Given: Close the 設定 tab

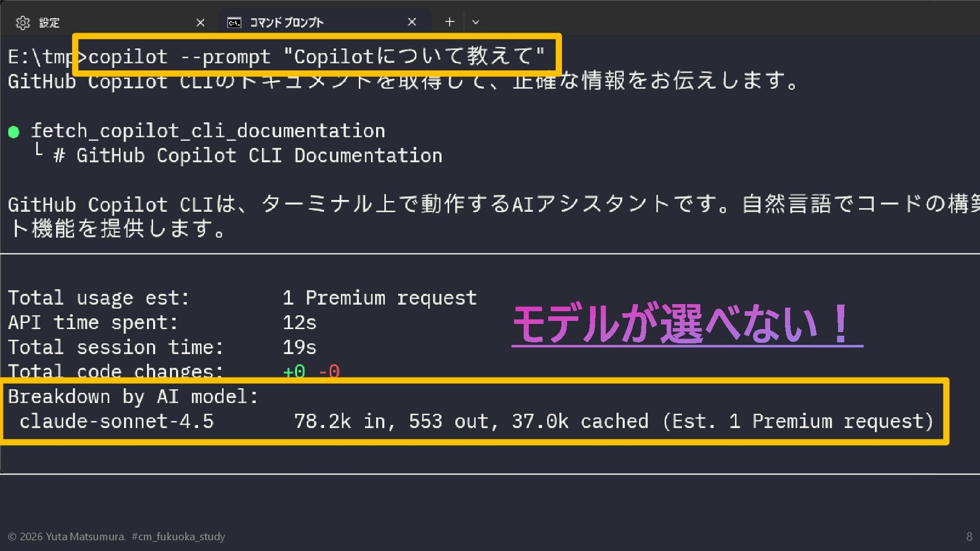Looking at the screenshot, I should click(200, 22).
